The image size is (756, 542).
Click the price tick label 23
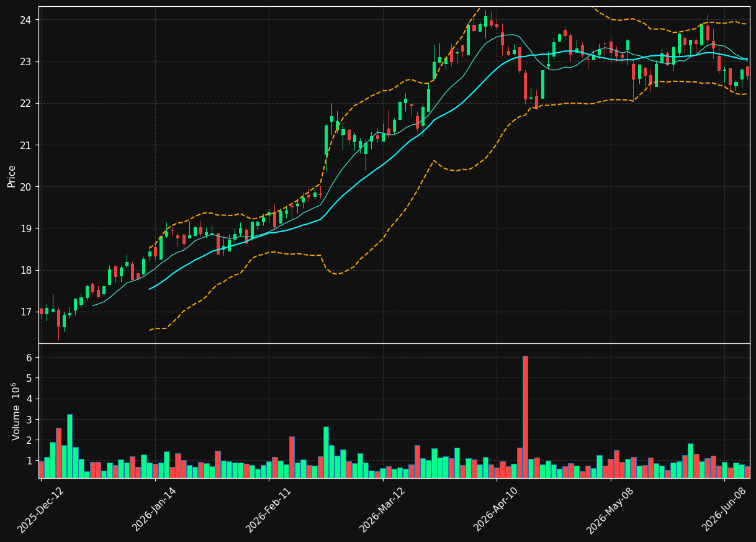[x=25, y=61]
